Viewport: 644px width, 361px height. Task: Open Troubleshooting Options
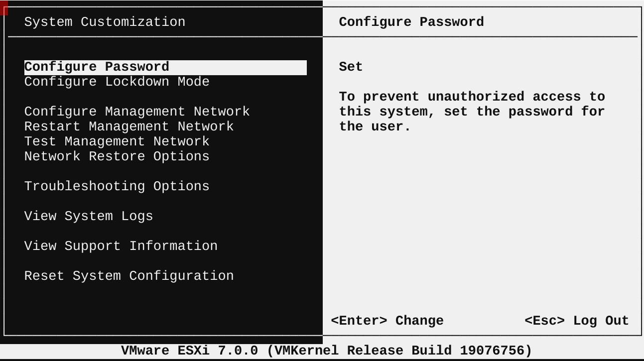(117, 187)
